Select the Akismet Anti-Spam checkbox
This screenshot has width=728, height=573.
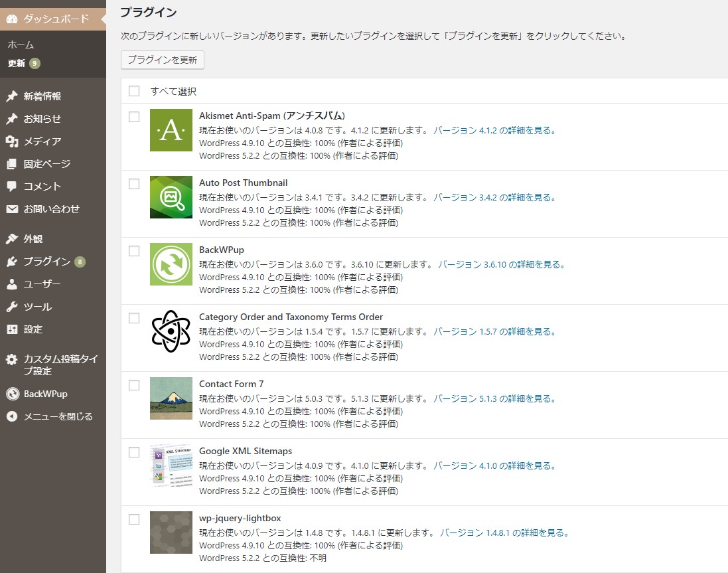(x=134, y=117)
